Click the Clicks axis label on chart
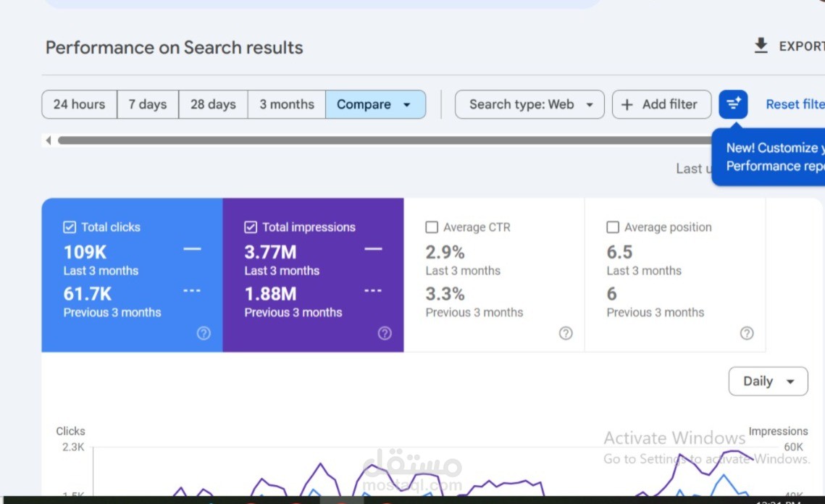The height and width of the screenshot is (504, 825). pos(70,431)
